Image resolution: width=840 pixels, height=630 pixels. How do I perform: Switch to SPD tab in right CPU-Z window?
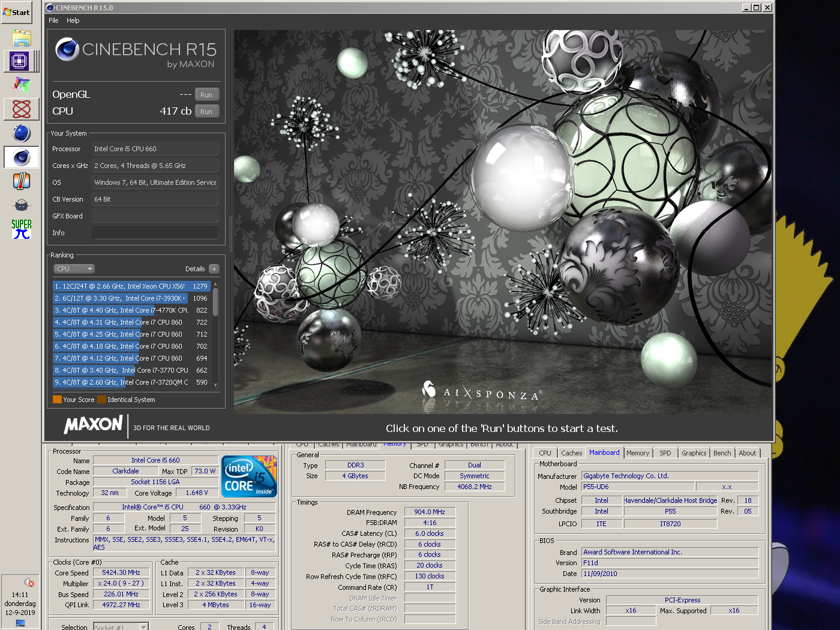point(665,453)
